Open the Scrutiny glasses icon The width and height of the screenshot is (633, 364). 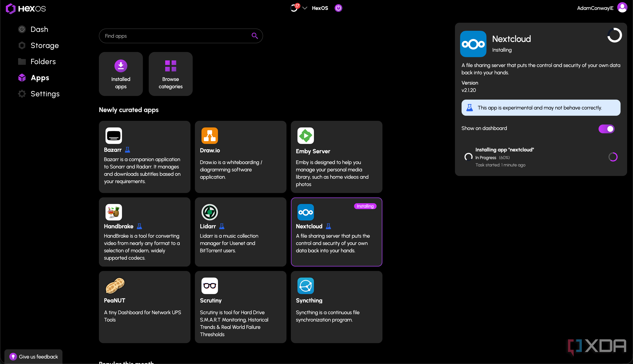coord(210,285)
